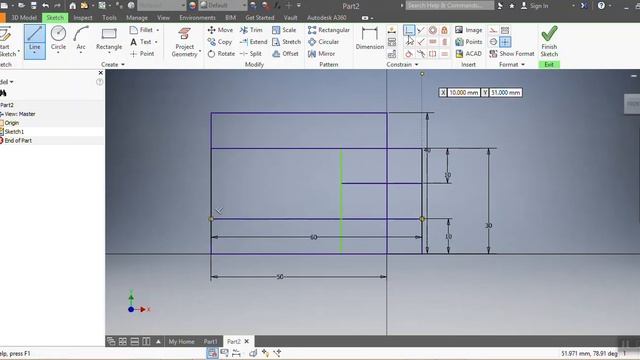Image resolution: width=640 pixels, height=360 pixels.
Task: Click the Points import tool
Action: coord(469,42)
